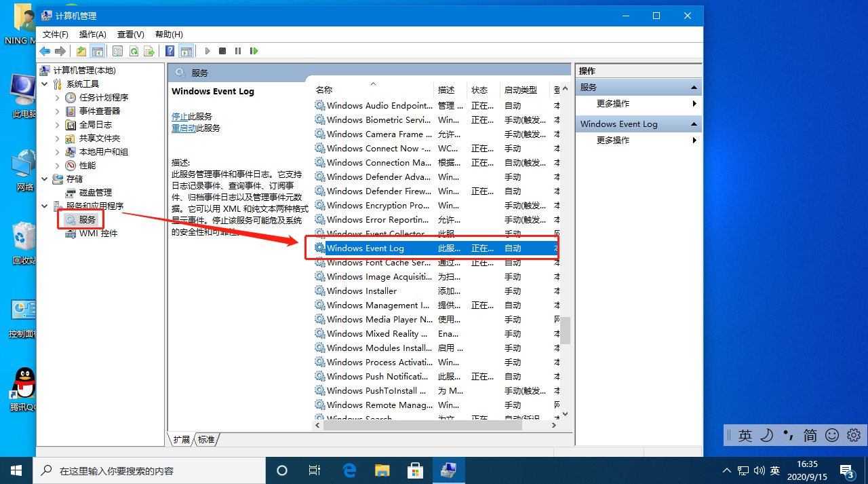This screenshot has height=484, width=868.
Task: Click the gear icon beside Windows Installer
Action: [x=320, y=291]
